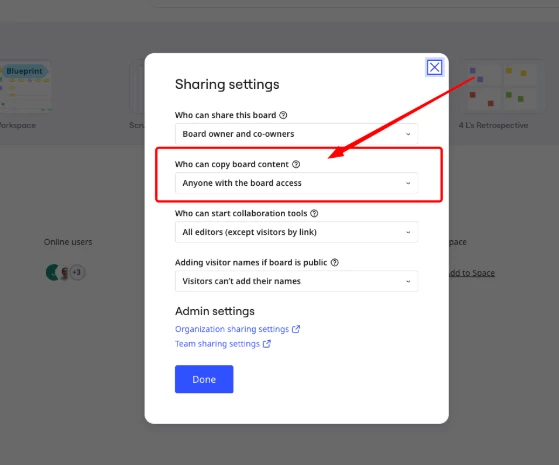Click the Add to Space link
Image resolution: width=559 pixels, height=465 pixels.
coord(471,273)
